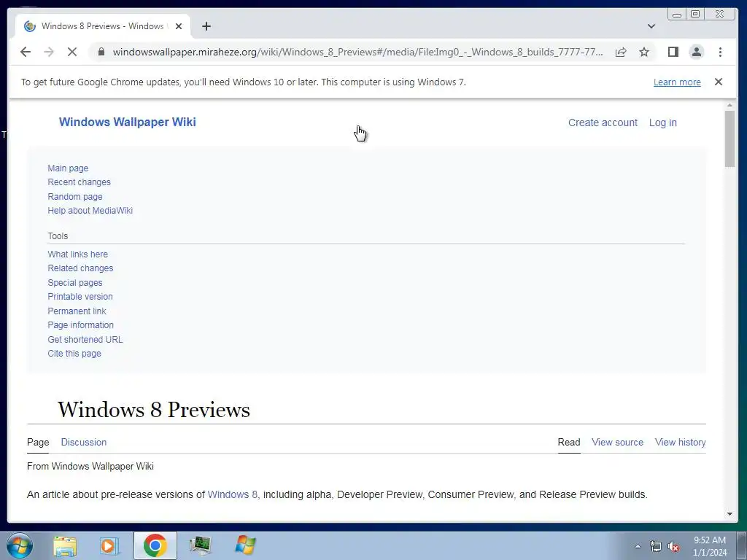The height and width of the screenshot is (560, 747).
Task: Open Special pages
Action: 75,282
